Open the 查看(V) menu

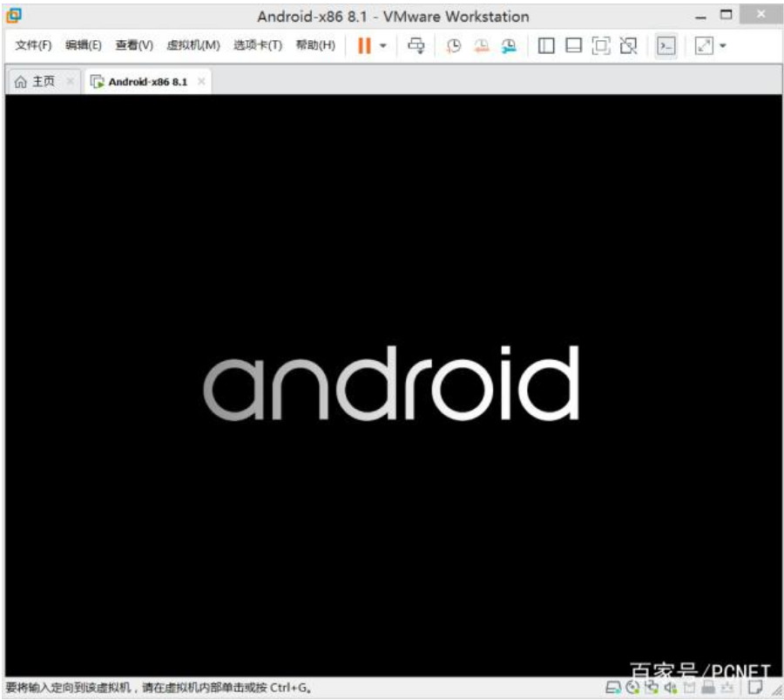(x=134, y=45)
